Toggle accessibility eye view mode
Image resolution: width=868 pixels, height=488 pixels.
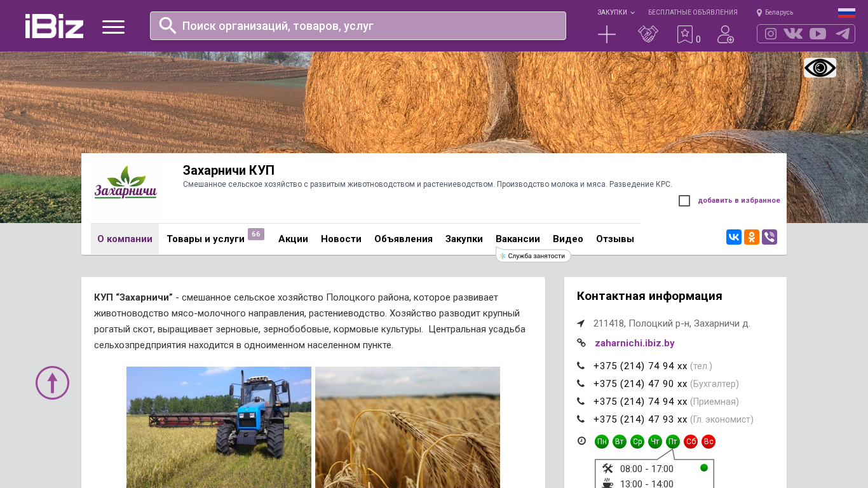click(x=820, y=68)
